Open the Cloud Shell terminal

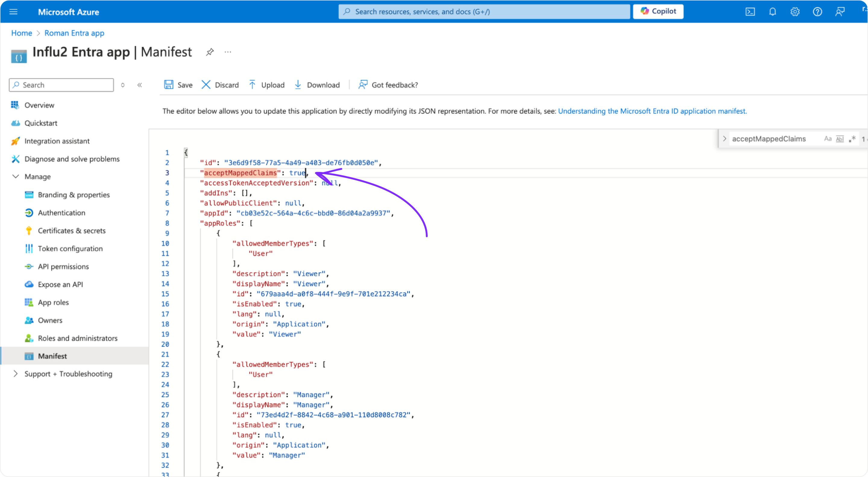coord(750,11)
